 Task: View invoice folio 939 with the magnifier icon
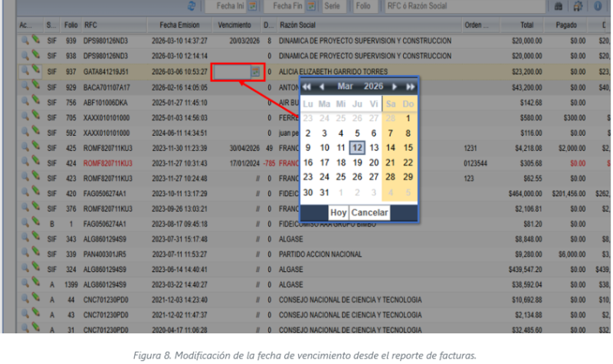[25, 41]
